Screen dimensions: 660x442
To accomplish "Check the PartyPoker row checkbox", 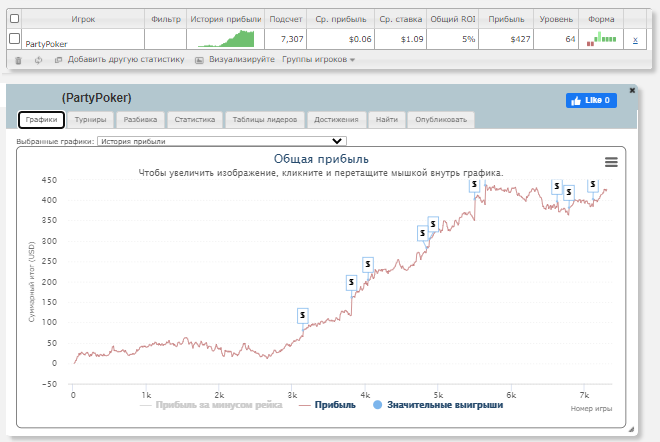I will pyautogui.click(x=14, y=38).
